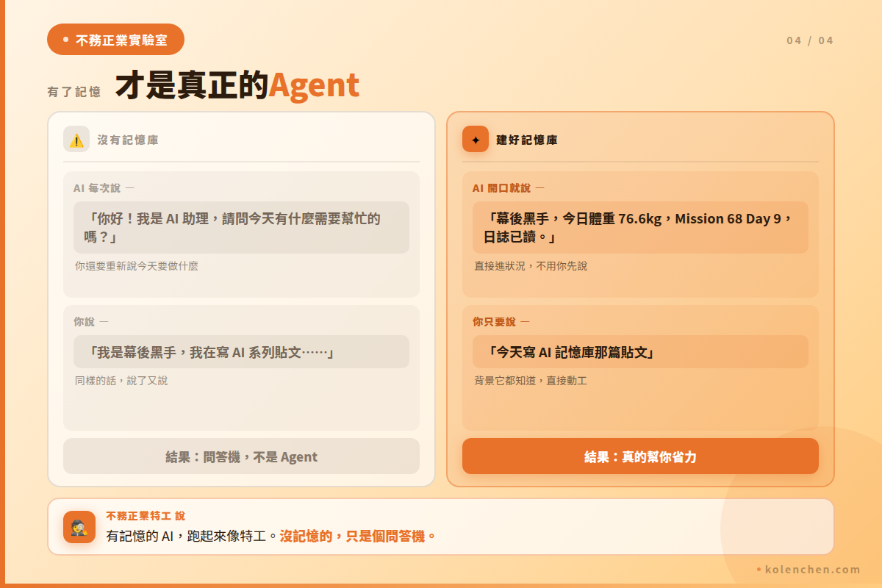This screenshot has height=588, width=882.
Task: Click the 有了記憶 subtitle text
Action: pyautogui.click(x=74, y=92)
